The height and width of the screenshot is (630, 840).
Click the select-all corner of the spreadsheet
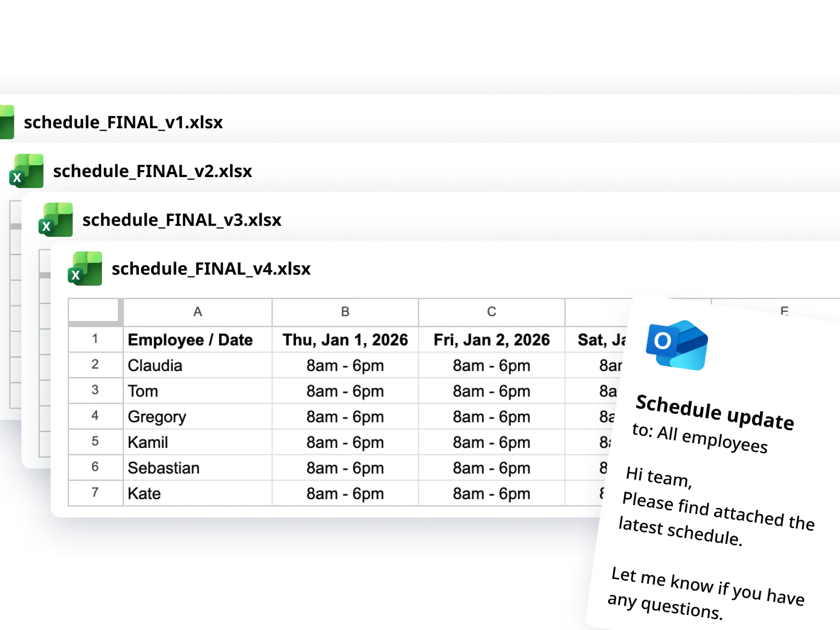pos(96,312)
